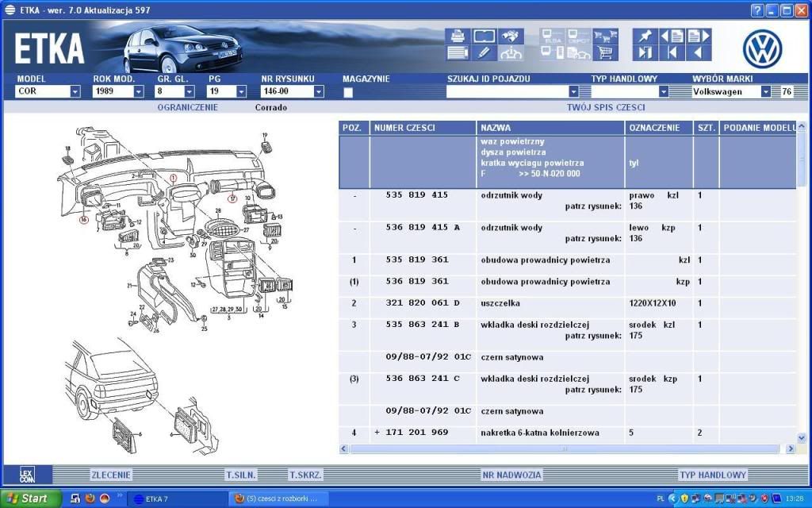The image size is (812, 508).
Task: Click the dashboard exploded diagram
Action: (176, 231)
